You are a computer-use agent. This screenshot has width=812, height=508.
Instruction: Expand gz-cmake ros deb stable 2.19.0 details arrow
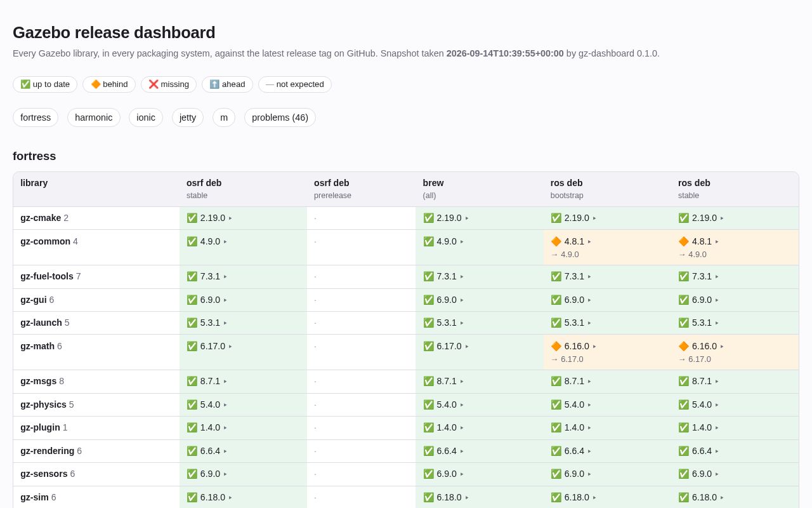722,218
